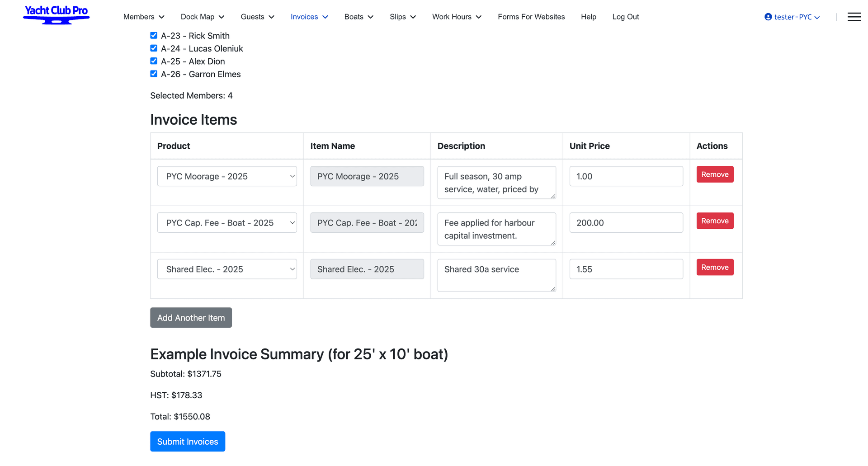Uncheck A-24 Lucas Oleniuk checkbox
Image resolution: width=868 pixels, height=466 pixels.
click(x=154, y=48)
